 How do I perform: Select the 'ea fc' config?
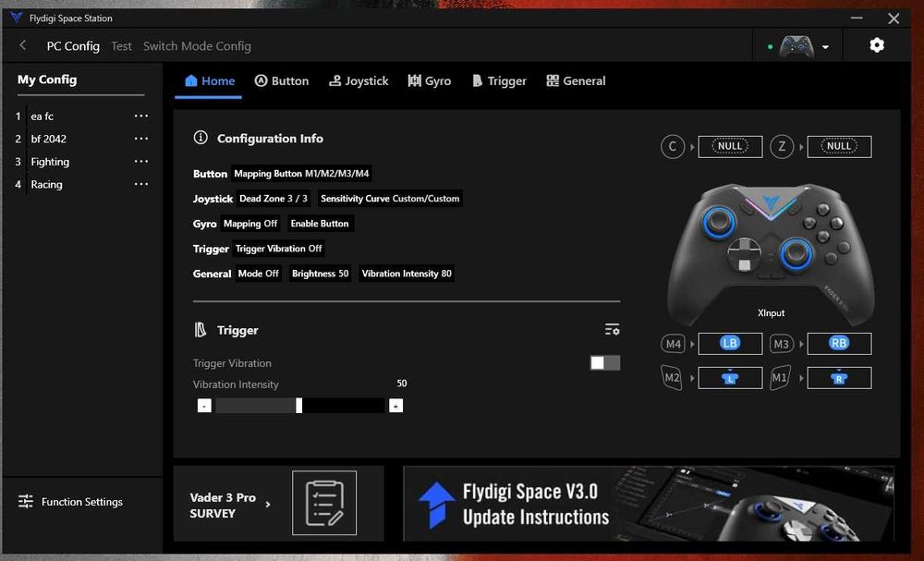43,116
